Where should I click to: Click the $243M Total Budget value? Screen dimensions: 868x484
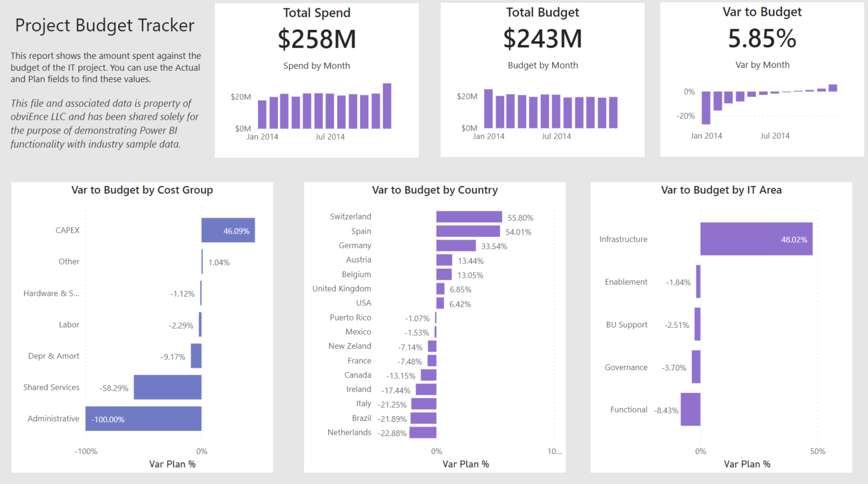[542, 39]
